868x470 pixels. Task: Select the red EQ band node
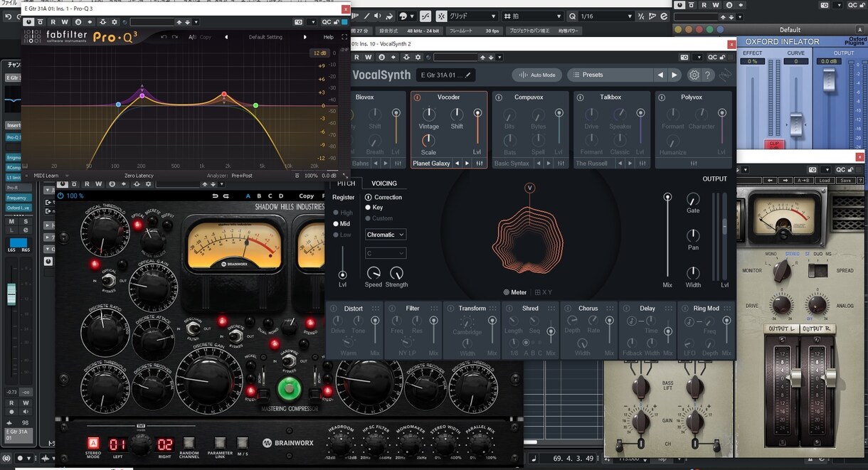[224, 94]
